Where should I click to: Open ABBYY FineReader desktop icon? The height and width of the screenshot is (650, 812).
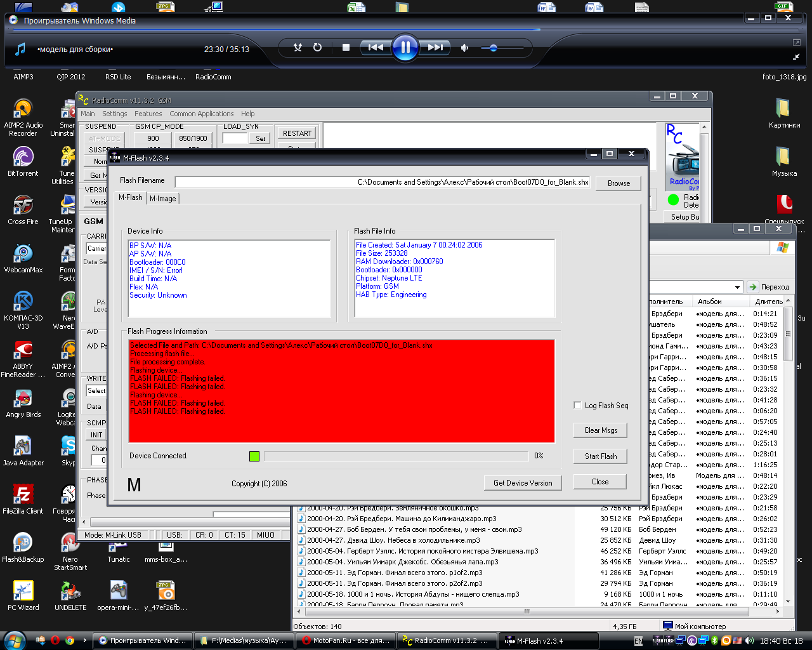(23, 359)
